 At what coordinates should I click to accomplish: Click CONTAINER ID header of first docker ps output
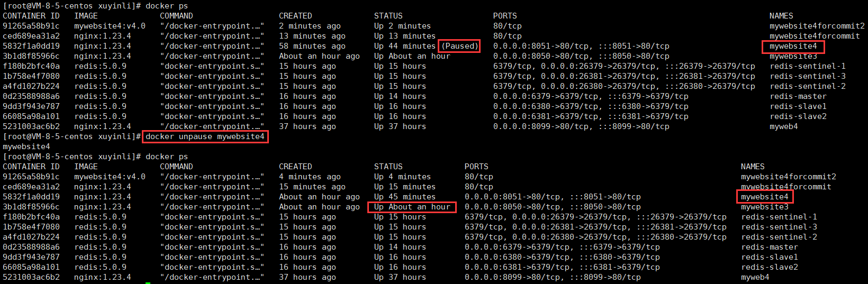(31, 16)
